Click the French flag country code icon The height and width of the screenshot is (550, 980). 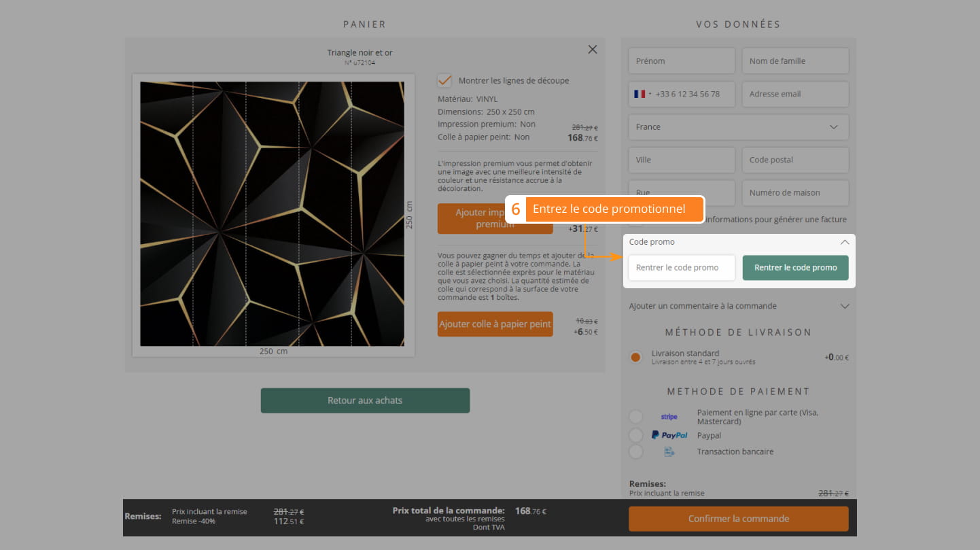click(x=639, y=94)
